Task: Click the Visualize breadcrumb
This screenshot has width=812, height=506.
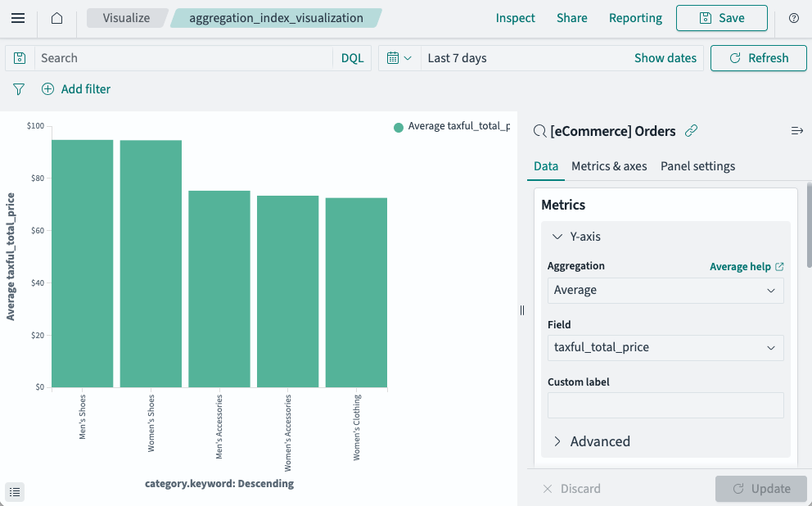Action: click(126, 18)
